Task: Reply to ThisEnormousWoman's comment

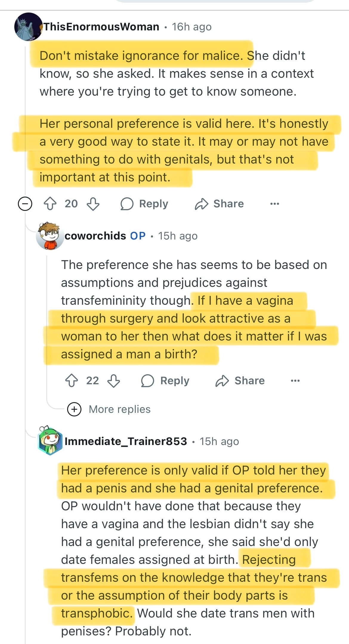Action: (144, 204)
